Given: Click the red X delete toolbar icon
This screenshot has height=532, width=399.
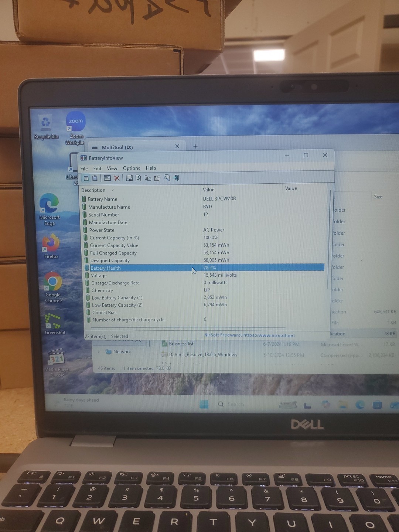Looking at the screenshot, I should 117,178.
